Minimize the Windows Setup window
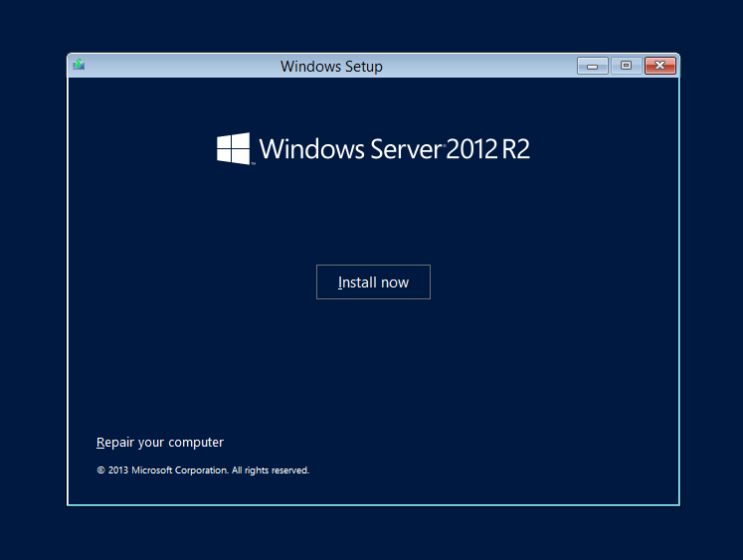The image size is (743, 560). [593, 66]
